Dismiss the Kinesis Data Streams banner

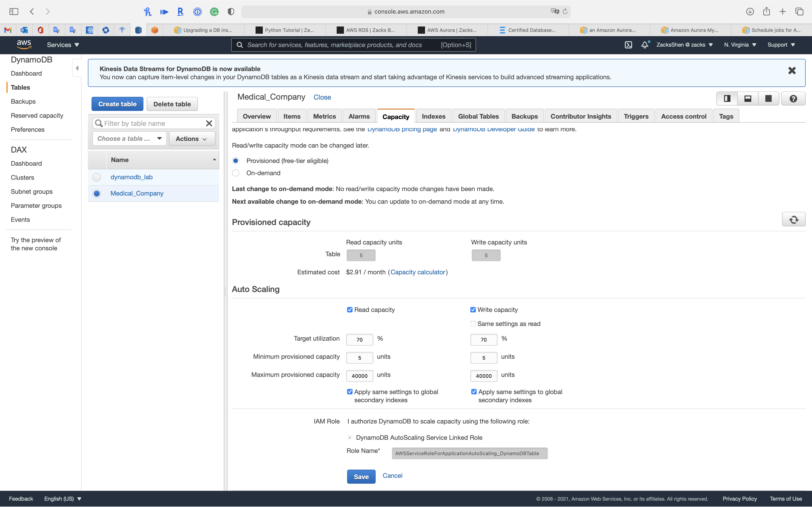[x=792, y=71]
